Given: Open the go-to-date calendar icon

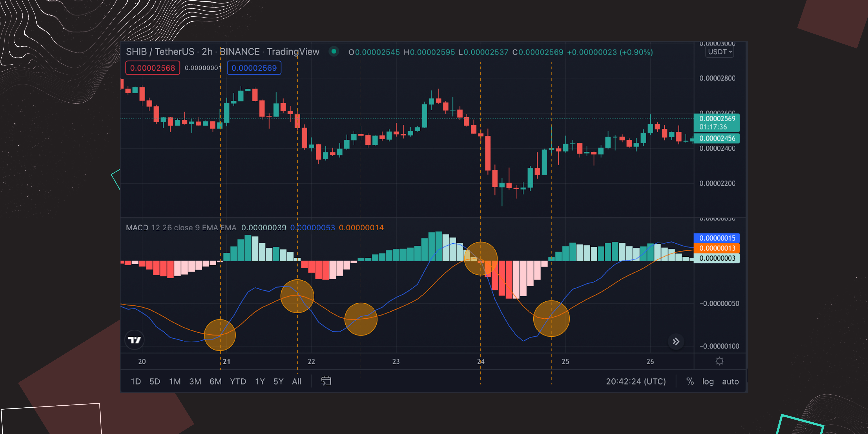Looking at the screenshot, I should 326,381.
